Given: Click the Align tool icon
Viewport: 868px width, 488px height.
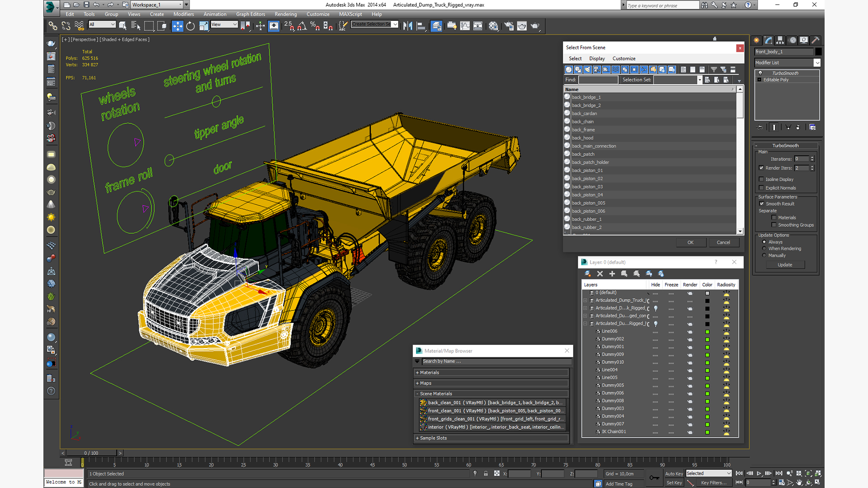Looking at the screenshot, I should point(421,26).
